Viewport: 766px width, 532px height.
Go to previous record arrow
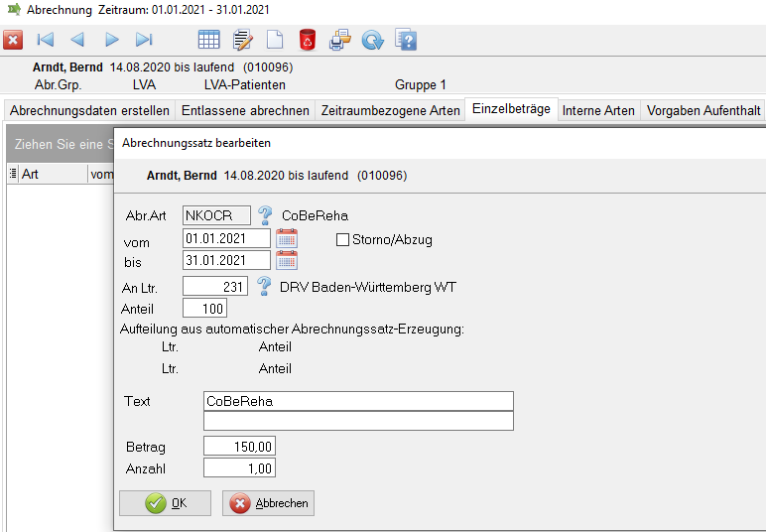tap(77, 40)
